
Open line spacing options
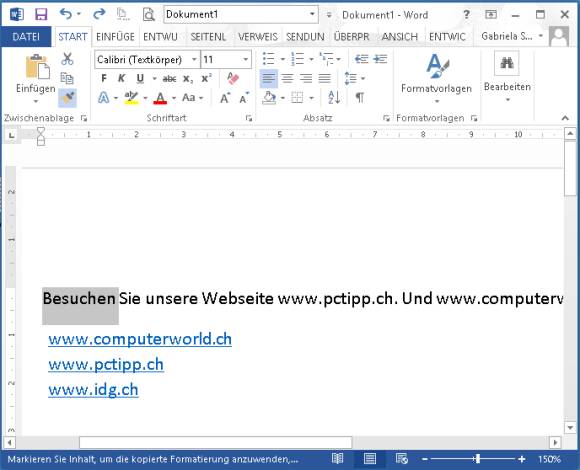(351, 78)
